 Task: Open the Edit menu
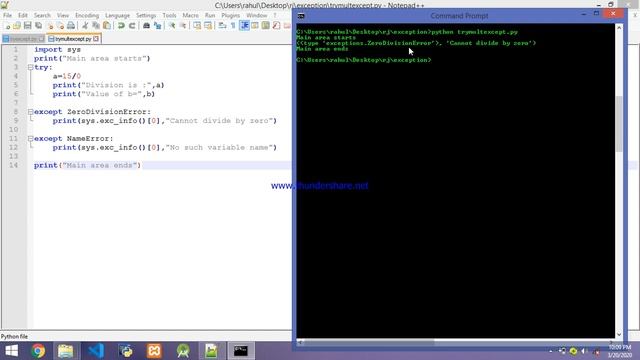(x=23, y=15)
